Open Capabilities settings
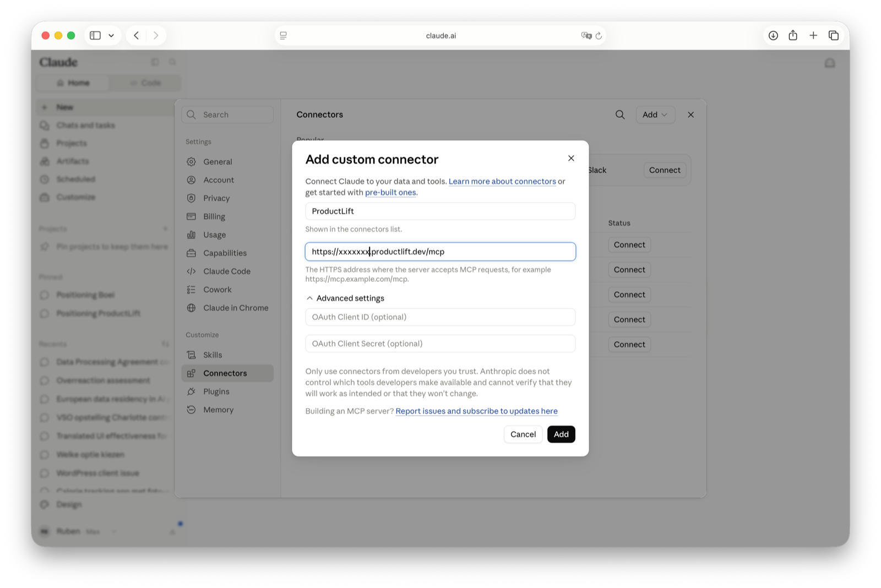Viewport: 881px width, 588px height. [227, 253]
